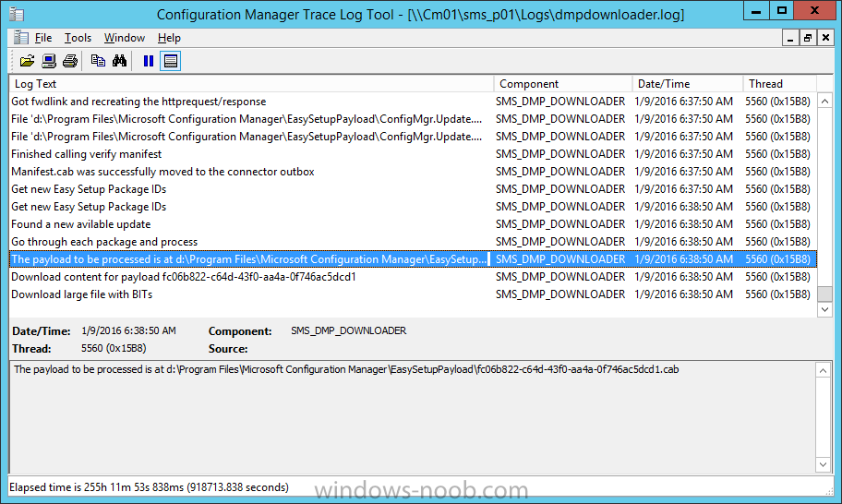Click the log list scrollbar thumb

pos(824,294)
